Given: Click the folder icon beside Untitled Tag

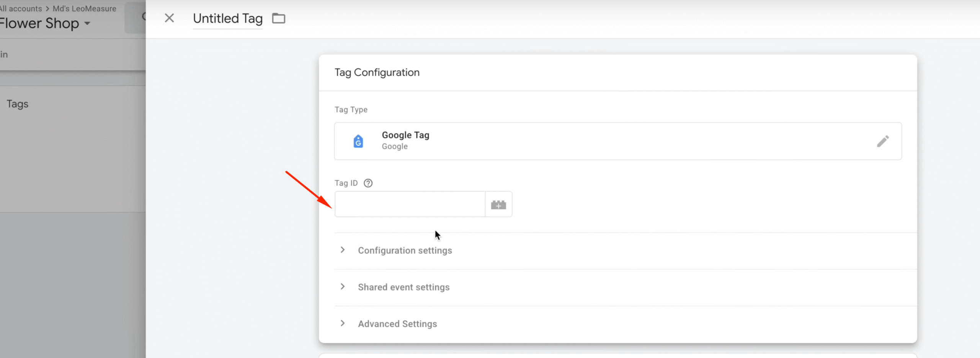Looking at the screenshot, I should point(278,18).
